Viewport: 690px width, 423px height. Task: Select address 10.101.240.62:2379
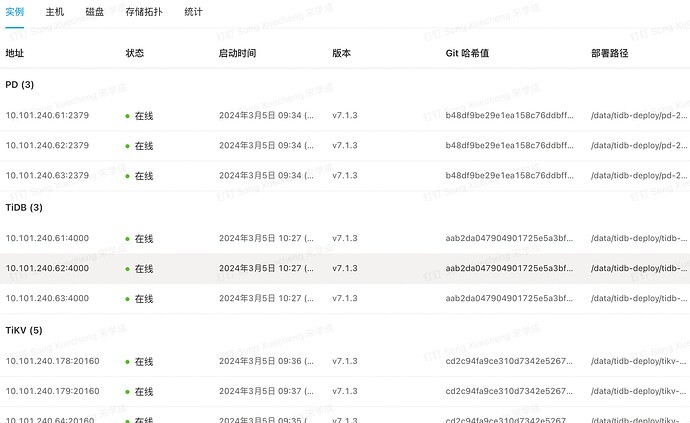tap(47, 145)
